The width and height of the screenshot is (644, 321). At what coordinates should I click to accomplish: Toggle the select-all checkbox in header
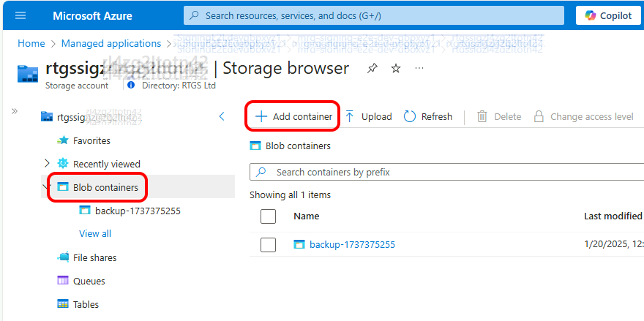(268, 216)
